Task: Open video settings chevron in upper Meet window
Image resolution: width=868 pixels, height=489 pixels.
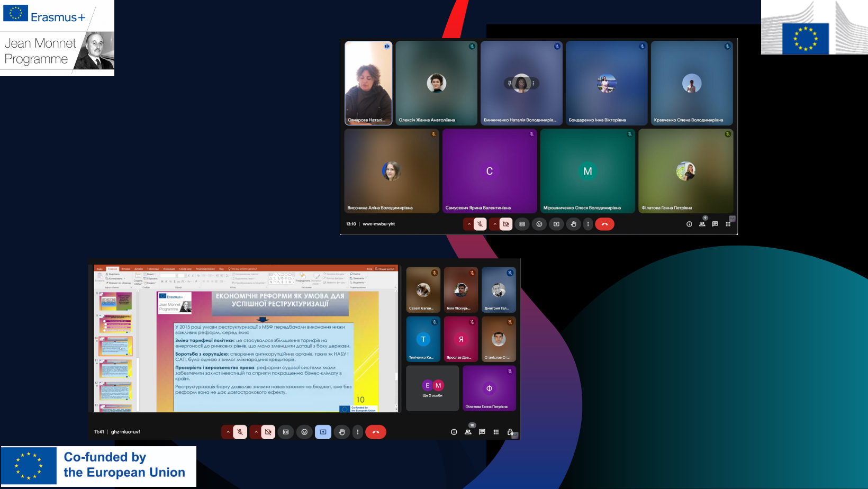Action: [495, 224]
